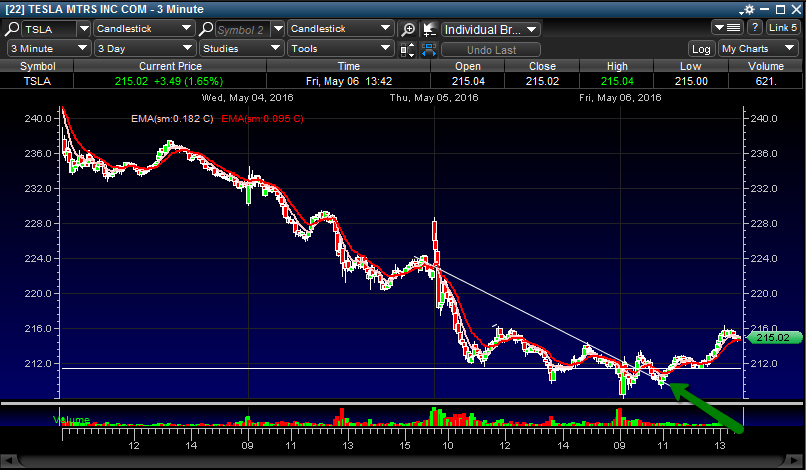
Task: Open the Individual Br... dropdown
Action: [x=490, y=30]
